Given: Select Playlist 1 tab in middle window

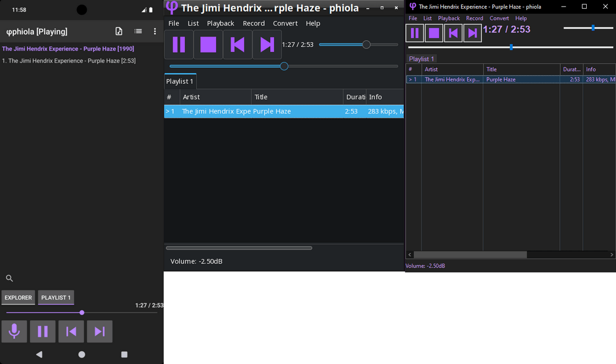Looking at the screenshot, I should tap(180, 81).
